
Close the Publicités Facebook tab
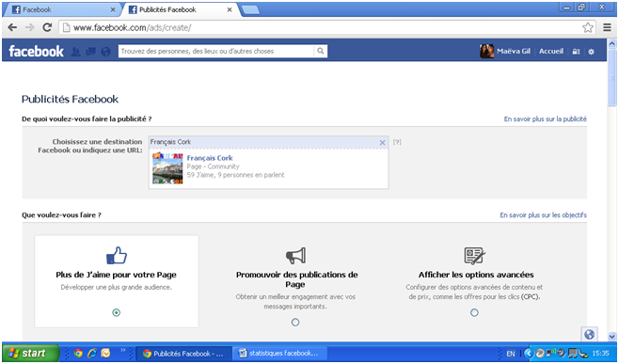point(230,9)
